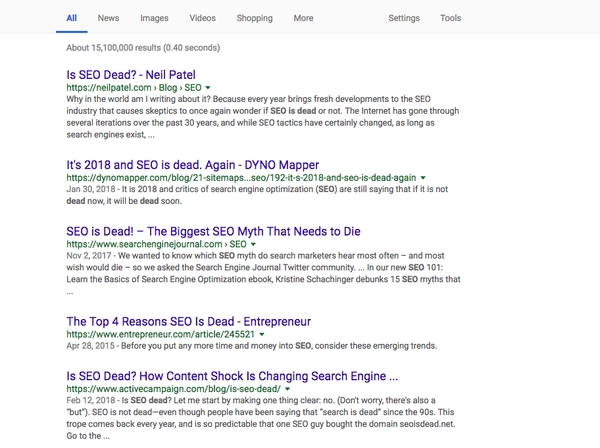600x448 pixels.
Task: Click Neil Patel snippet starting 'Why in the world'
Action: pos(262,117)
